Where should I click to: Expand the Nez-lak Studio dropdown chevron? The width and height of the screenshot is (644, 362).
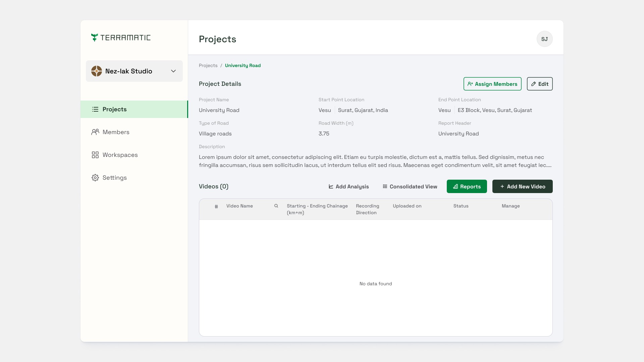click(x=173, y=71)
